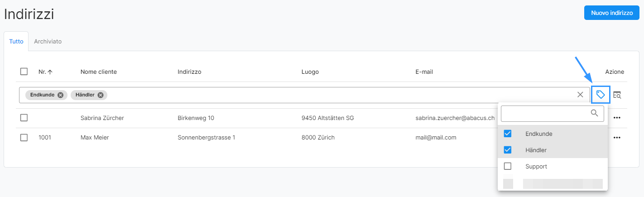Open the advanced search icon
Image resolution: width=644 pixels, height=197 pixels.
click(x=617, y=95)
